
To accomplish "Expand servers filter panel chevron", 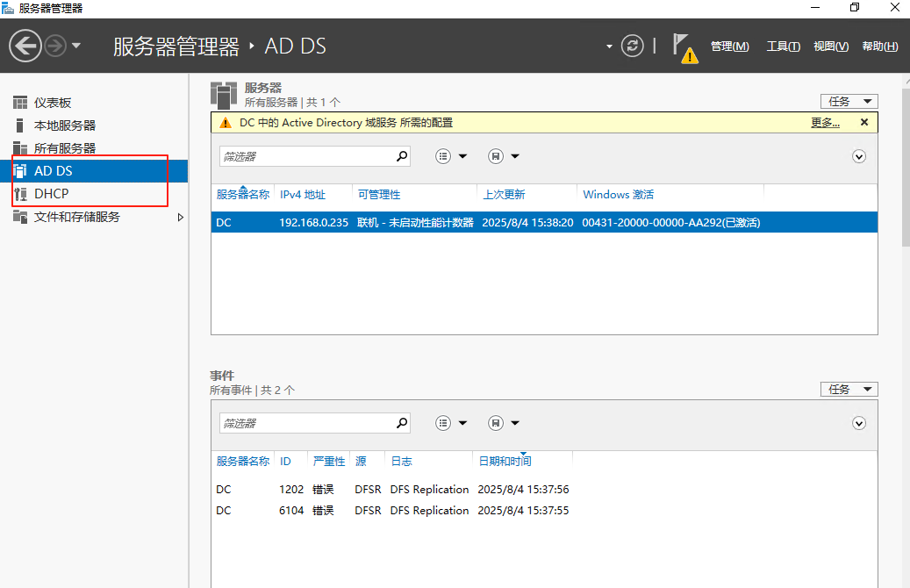I will coord(859,156).
